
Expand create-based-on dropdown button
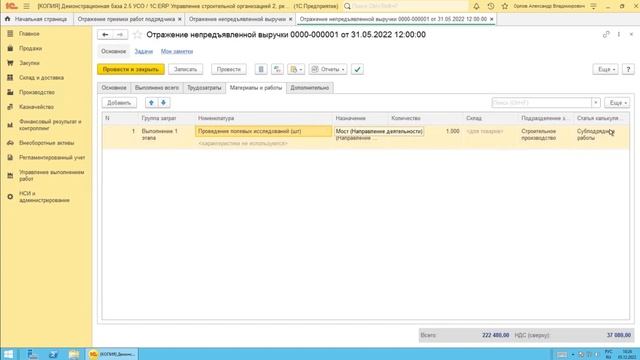pos(296,69)
